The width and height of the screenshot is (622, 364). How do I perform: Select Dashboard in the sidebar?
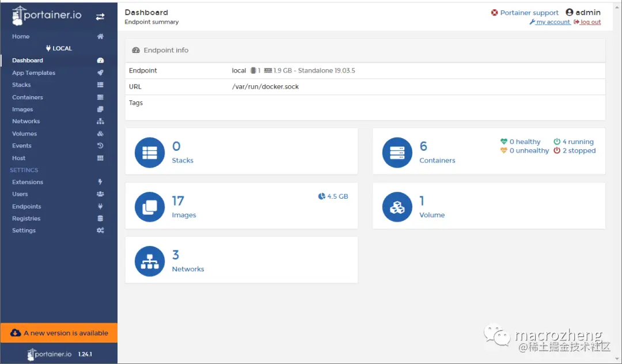tap(28, 60)
